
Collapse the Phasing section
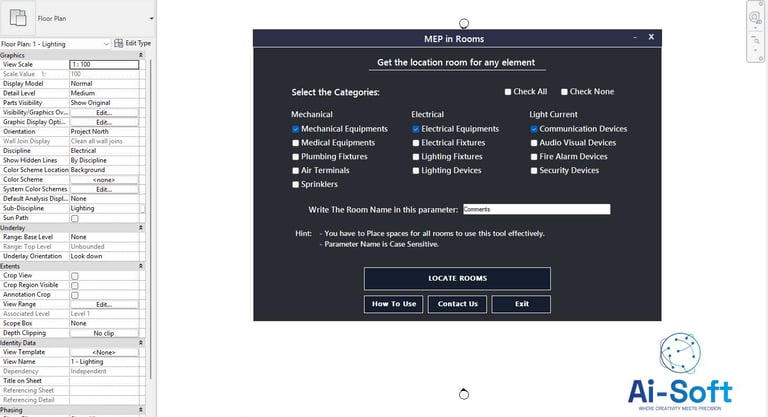pyautogui.click(x=141, y=410)
